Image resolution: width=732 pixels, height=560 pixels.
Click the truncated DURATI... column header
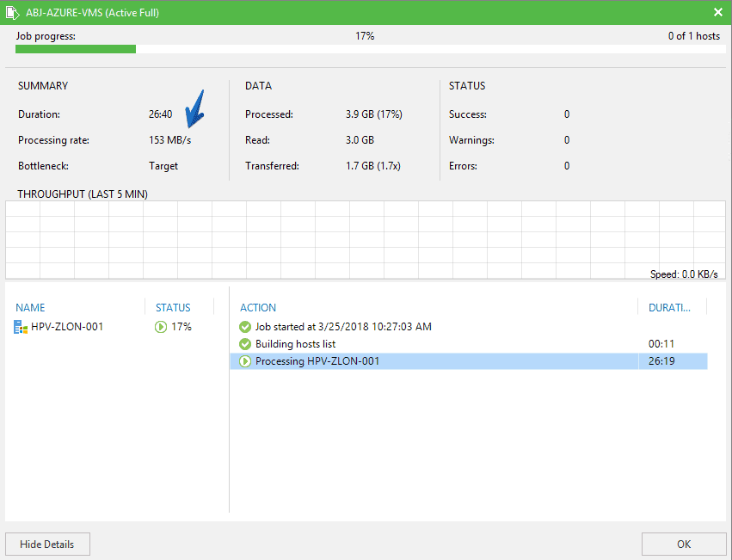[x=669, y=307]
